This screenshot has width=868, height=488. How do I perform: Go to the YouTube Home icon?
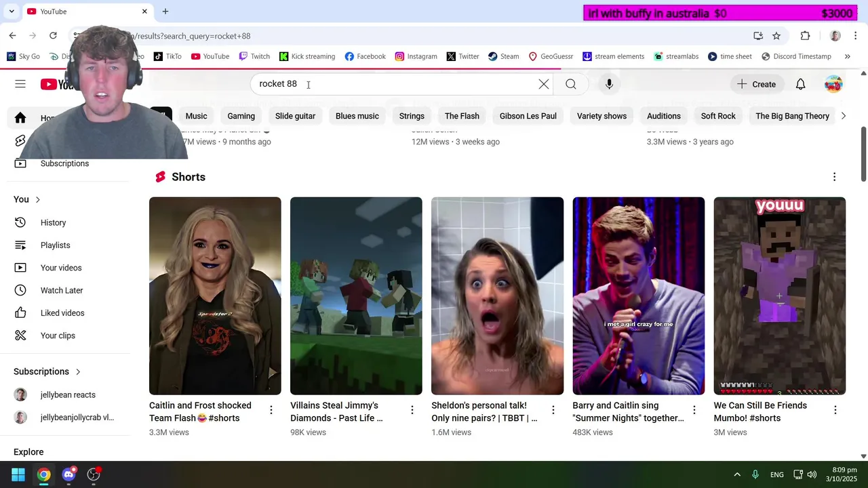pyautogui.click(x=20, y=118)
